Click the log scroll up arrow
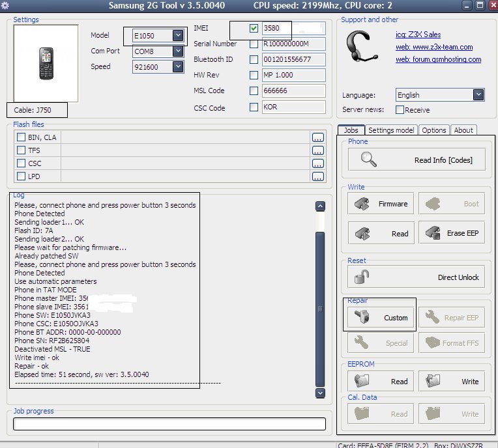The width and height of the screenshot is (498, 448). click(x=320, y=206)
